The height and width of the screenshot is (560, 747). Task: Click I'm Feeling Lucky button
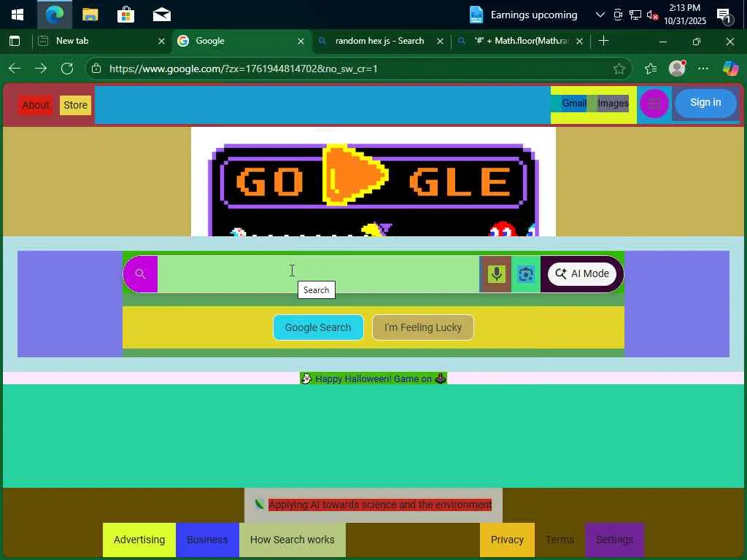(x=423, y=327)
